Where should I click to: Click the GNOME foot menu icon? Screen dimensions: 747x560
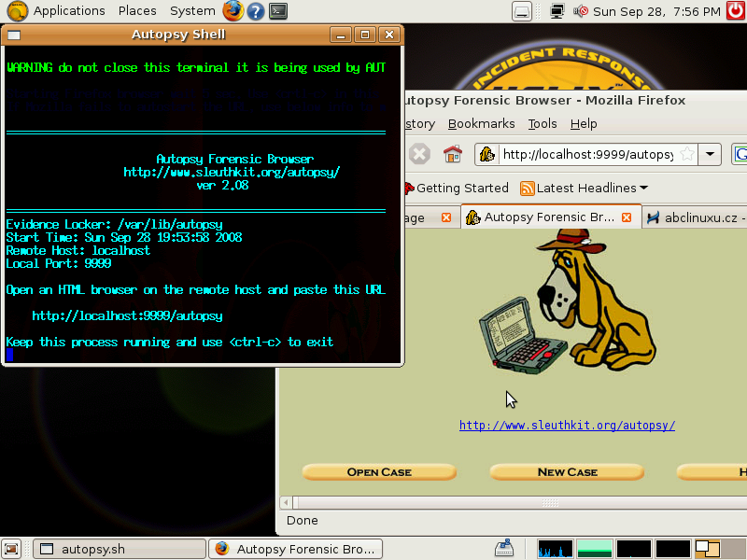click(17, 11)
